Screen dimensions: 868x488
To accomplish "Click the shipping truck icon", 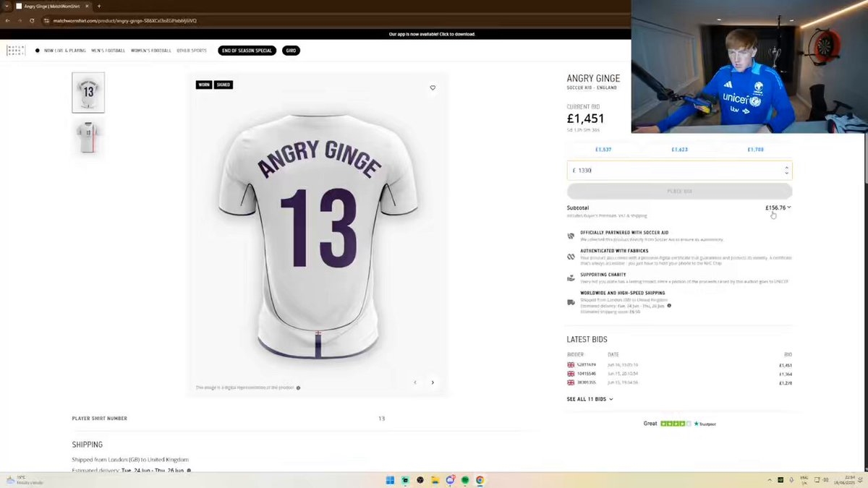I will [x=571, y=302].
